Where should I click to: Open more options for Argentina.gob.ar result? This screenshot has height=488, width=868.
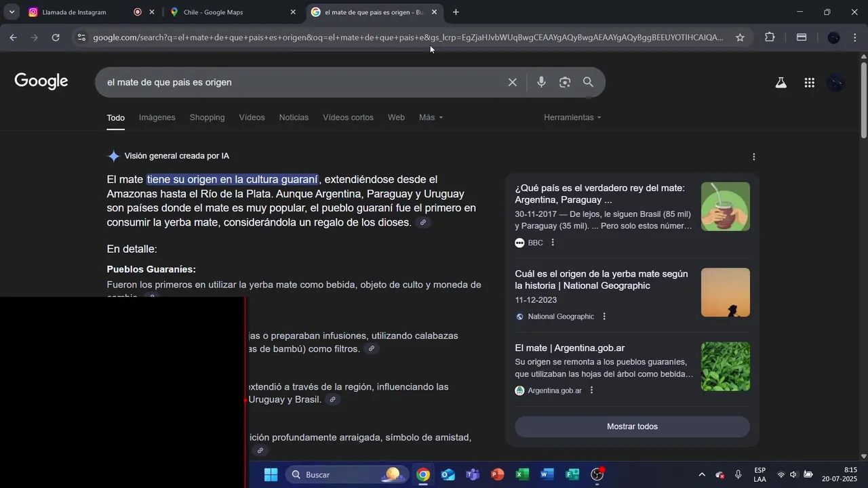tap(592, 390)
